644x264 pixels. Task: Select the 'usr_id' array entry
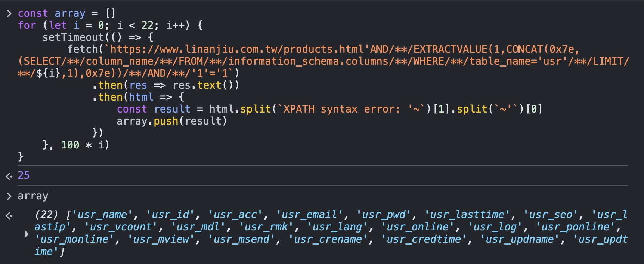(170, 215)
